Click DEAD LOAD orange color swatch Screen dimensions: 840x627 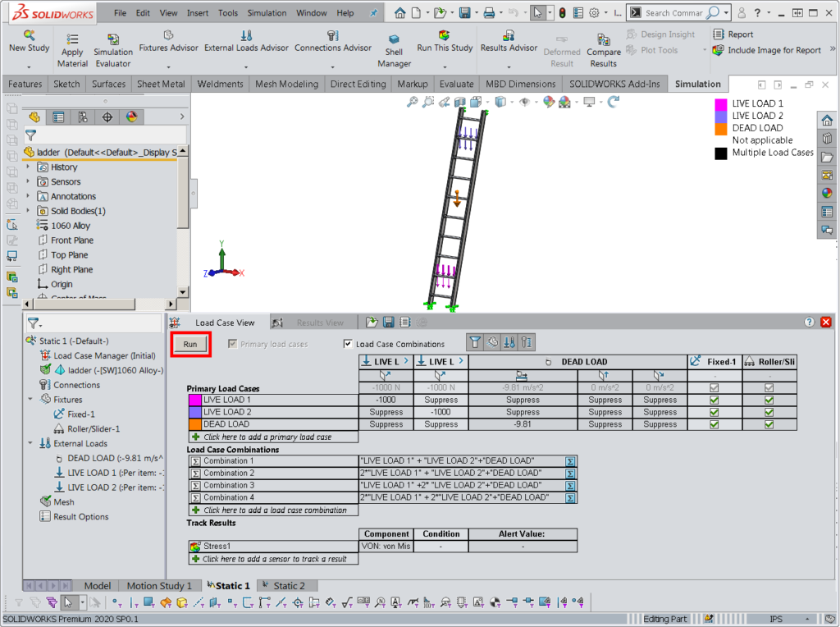(195, 424)
